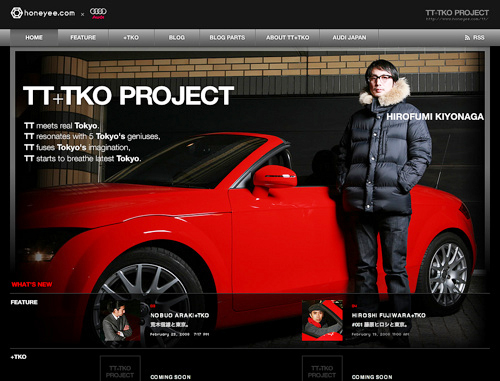Open the BLOG PARTS page
This screenshot has width=500, height=381.
click(x=227, y=38)
